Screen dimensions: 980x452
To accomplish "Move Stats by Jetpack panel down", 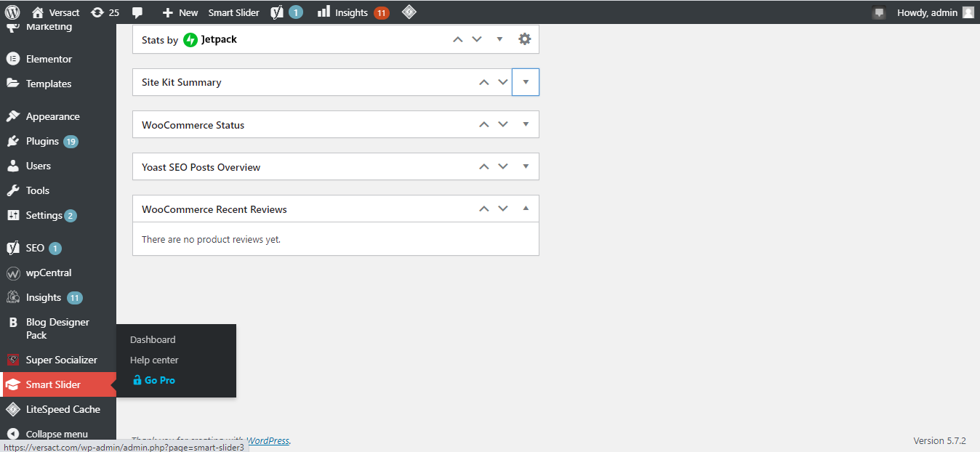I will pyautogui.click(x=477, y=39).
